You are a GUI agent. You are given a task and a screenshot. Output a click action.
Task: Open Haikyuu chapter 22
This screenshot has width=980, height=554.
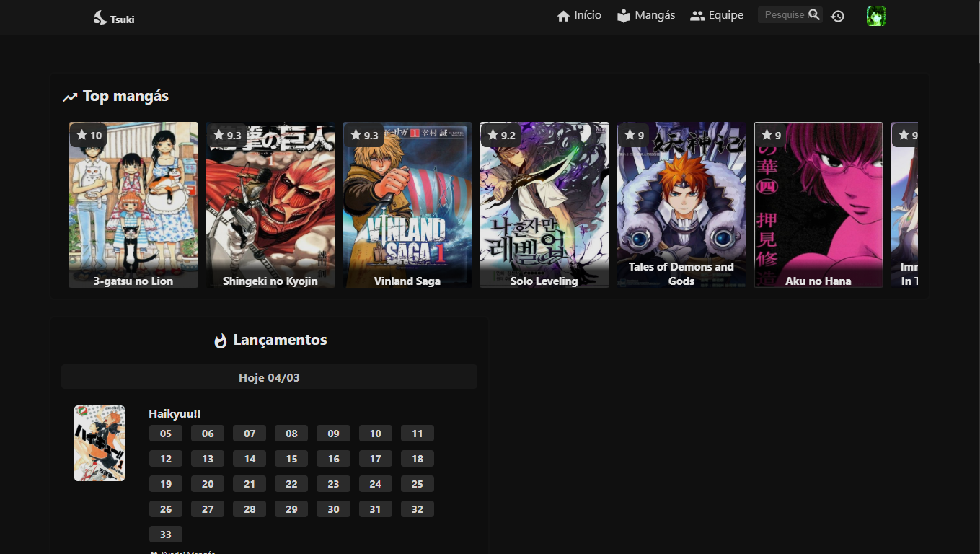[291, 484]
